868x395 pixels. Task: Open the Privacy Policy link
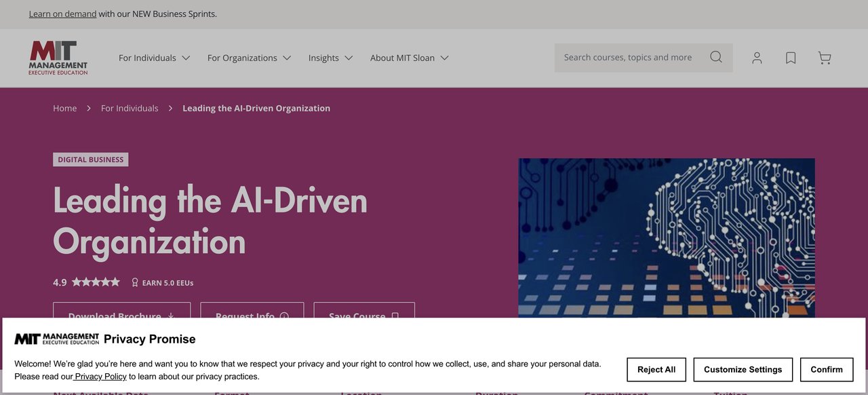pos(100,376)
